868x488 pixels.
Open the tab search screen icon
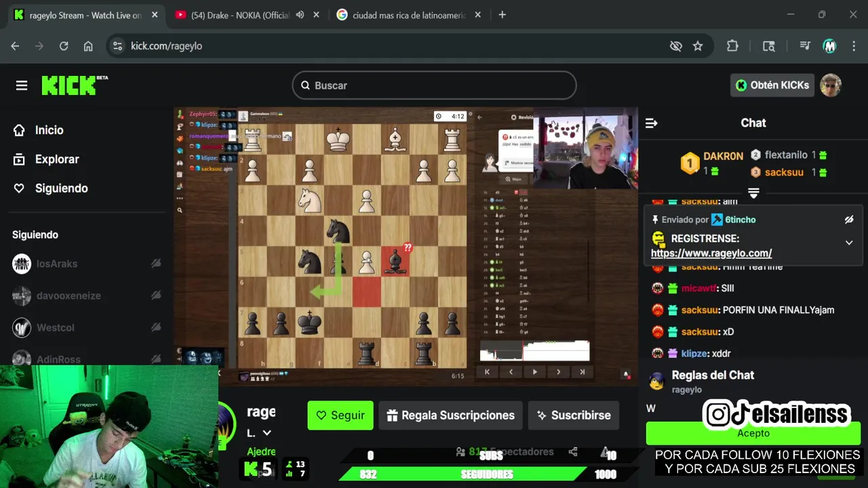(769, 46)
